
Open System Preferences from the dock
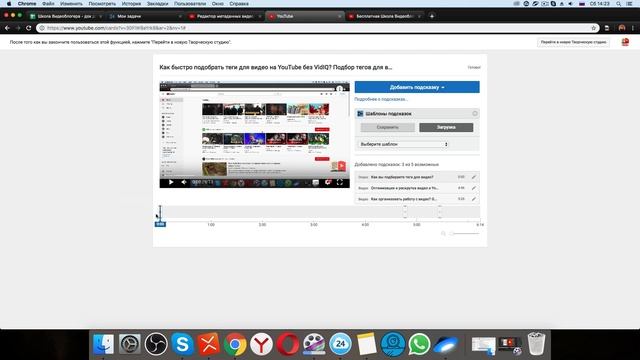pos(130,344)
